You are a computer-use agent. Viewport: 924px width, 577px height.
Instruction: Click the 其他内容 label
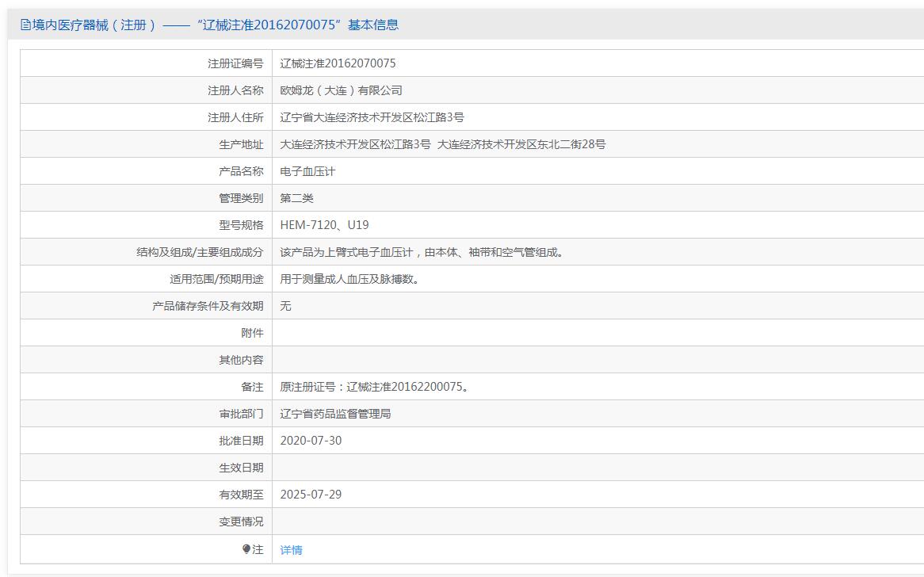[x=241, y=360]
